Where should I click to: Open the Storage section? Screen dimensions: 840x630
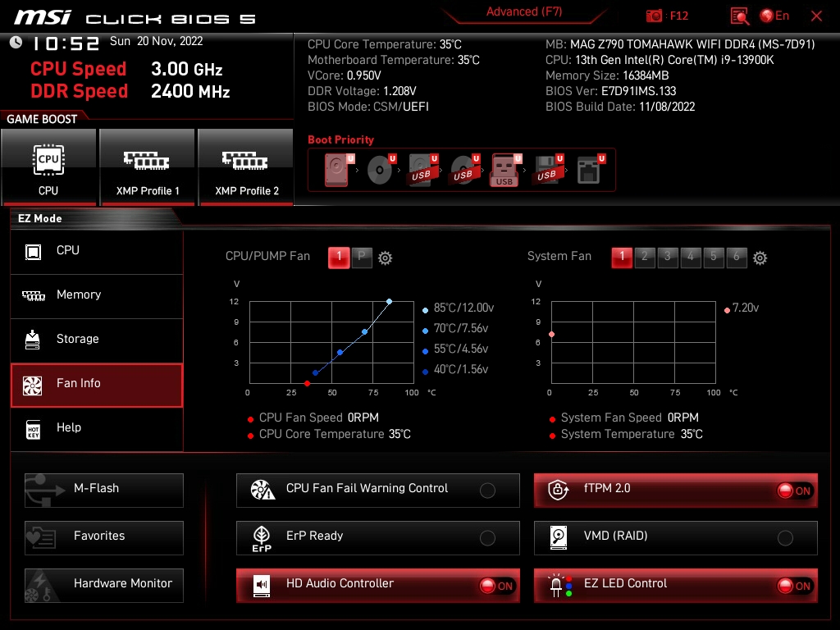97,340
